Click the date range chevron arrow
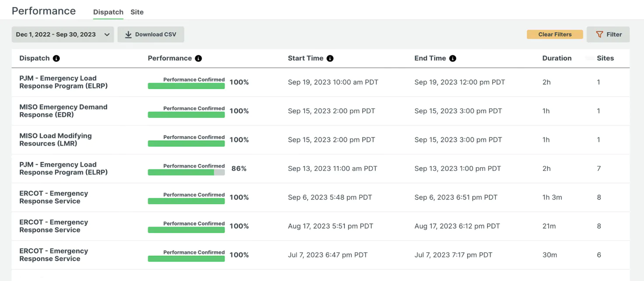This screenshot has height=281, width=644. (x=107, y=34)
